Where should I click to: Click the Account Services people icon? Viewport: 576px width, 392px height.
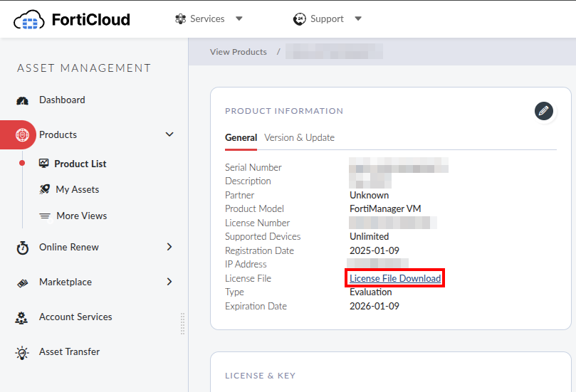[x=22, y=317]
